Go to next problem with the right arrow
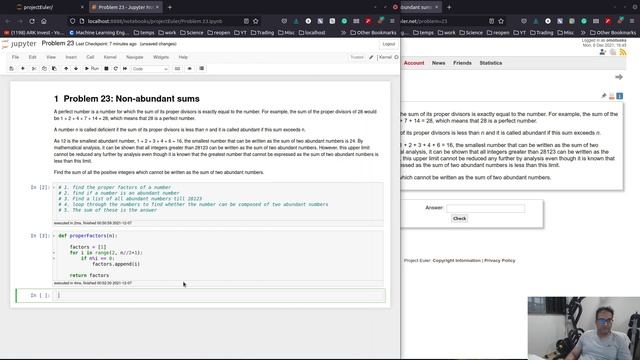 click(x=619, y=77)
